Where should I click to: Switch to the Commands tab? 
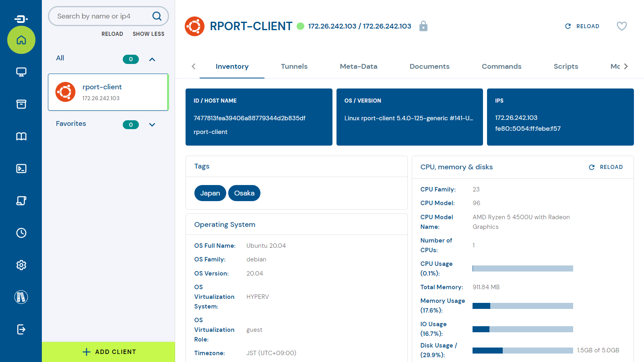point(501,66)
